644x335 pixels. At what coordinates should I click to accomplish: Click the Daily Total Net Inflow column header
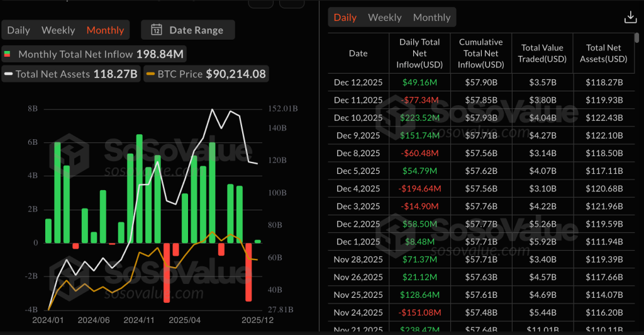[x=419, y=54]
